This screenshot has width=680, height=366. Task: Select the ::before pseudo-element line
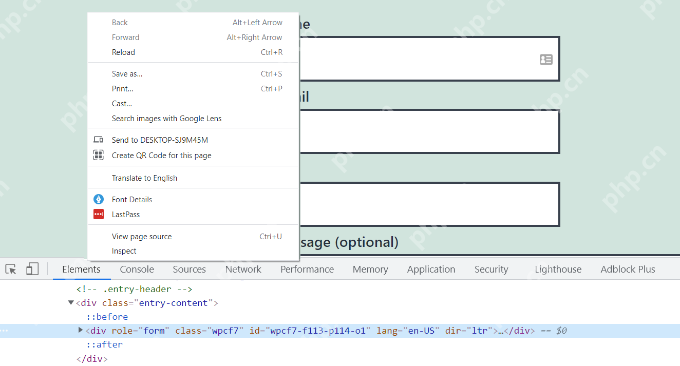(x=107, y=317)
